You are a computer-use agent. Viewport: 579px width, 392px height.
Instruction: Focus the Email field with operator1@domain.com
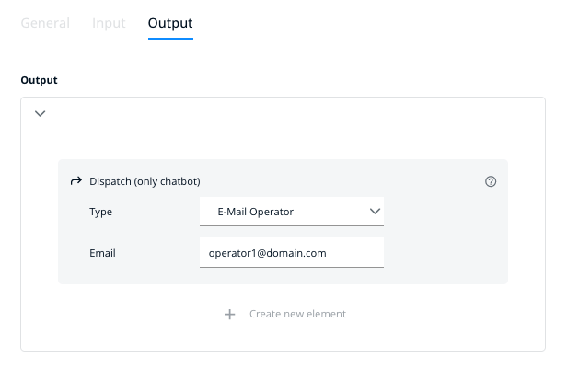[291, 252]
